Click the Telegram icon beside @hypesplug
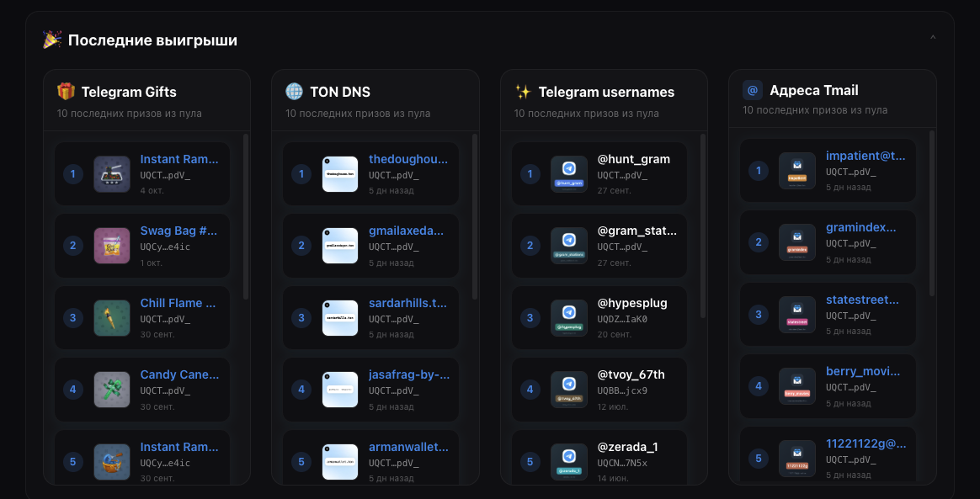 (x=569, y=318)
